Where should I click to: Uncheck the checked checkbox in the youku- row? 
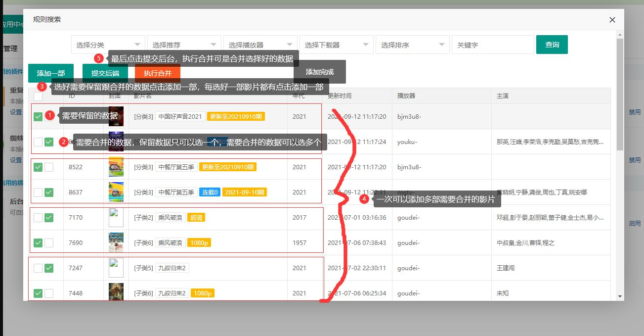coord(49,142)
